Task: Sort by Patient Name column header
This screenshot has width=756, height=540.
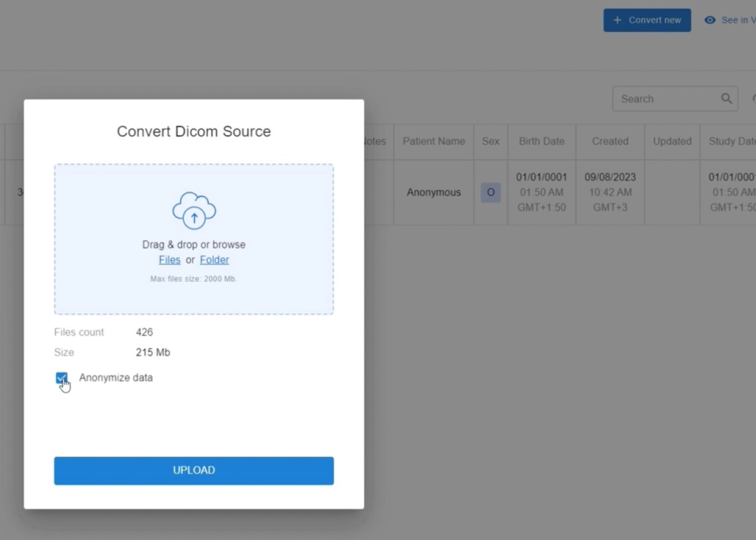Action: (434, 141)
